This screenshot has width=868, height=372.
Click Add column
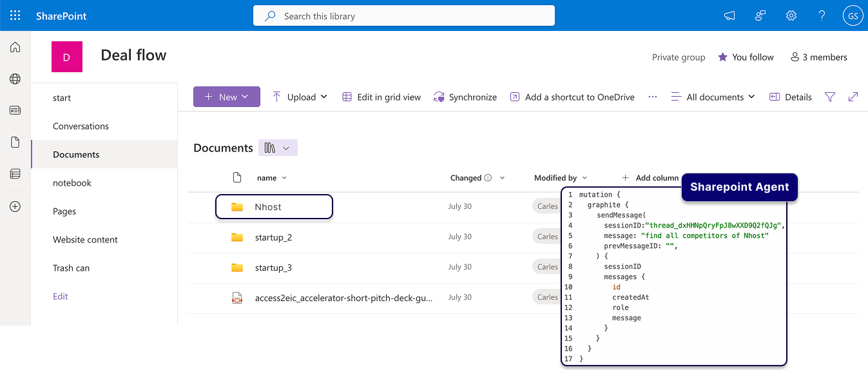pyautogui.click(x=650, y=178)
